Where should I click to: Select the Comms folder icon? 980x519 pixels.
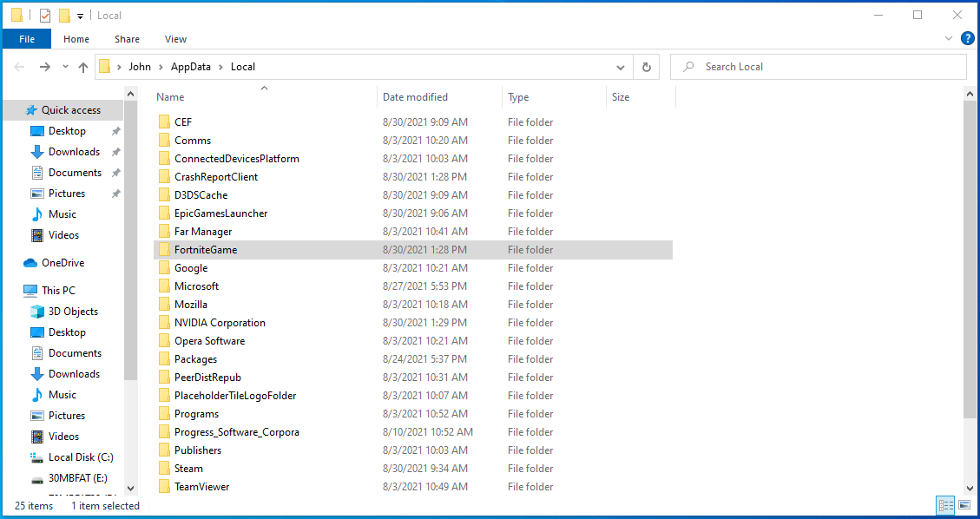164,140
